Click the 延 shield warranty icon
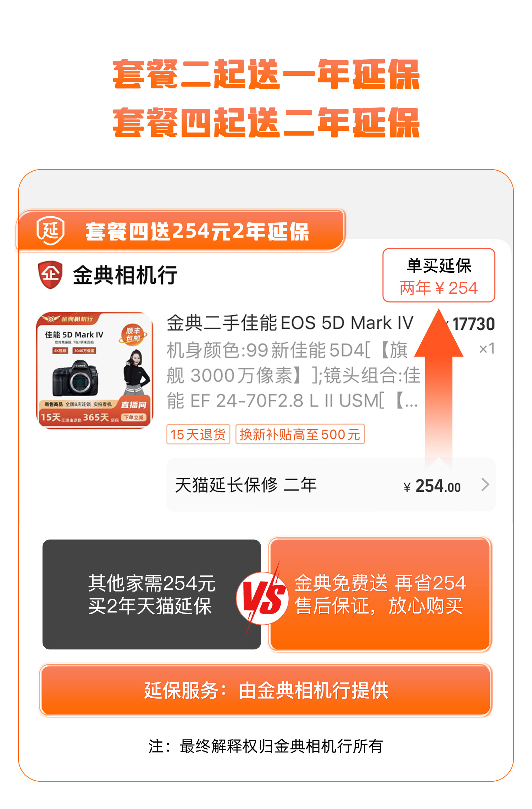The width and height of the screenshot is (532, 809). (x=51, y=231)
